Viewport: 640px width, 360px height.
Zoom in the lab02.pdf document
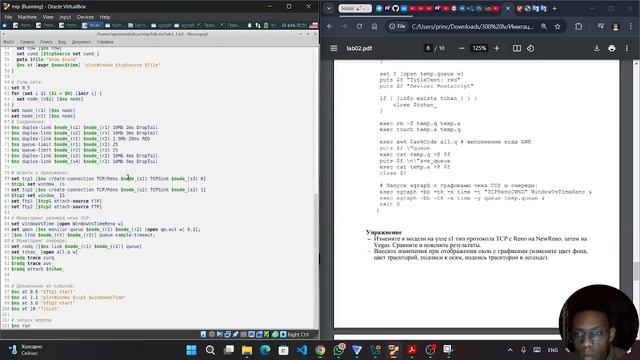coord(497,48)
